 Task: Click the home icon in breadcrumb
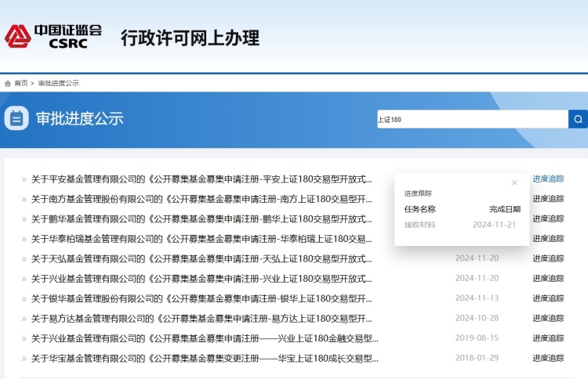click(x=8, y=83)
